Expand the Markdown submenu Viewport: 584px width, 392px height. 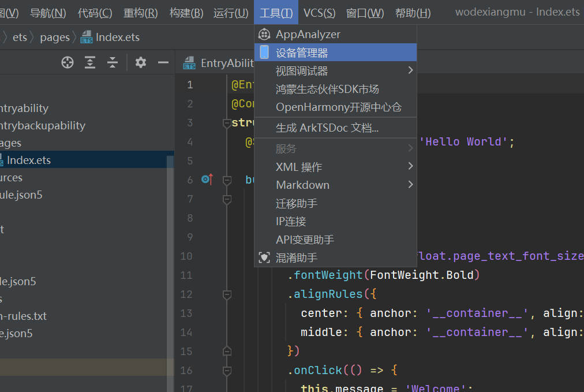(x=335, y=185)
